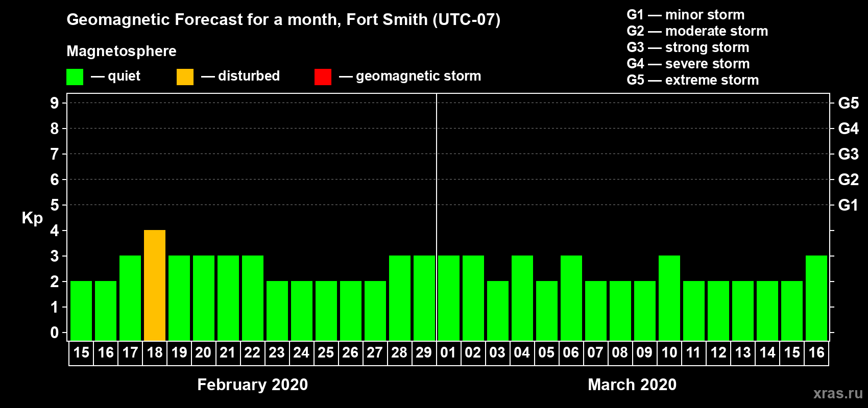This screenshot has height=408, width=868.
Task: Click the G3 strong storm legend text
Action: tap(688, 47)
